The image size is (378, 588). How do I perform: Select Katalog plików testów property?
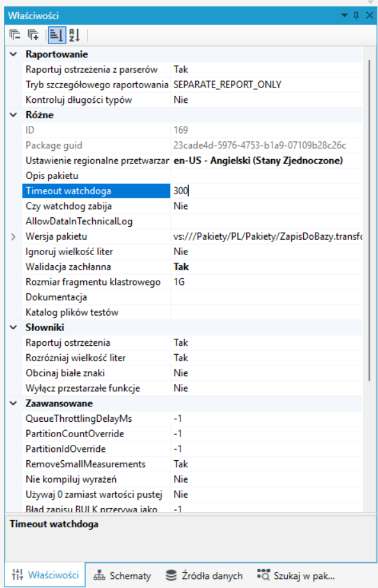click(x=72, y=313)
